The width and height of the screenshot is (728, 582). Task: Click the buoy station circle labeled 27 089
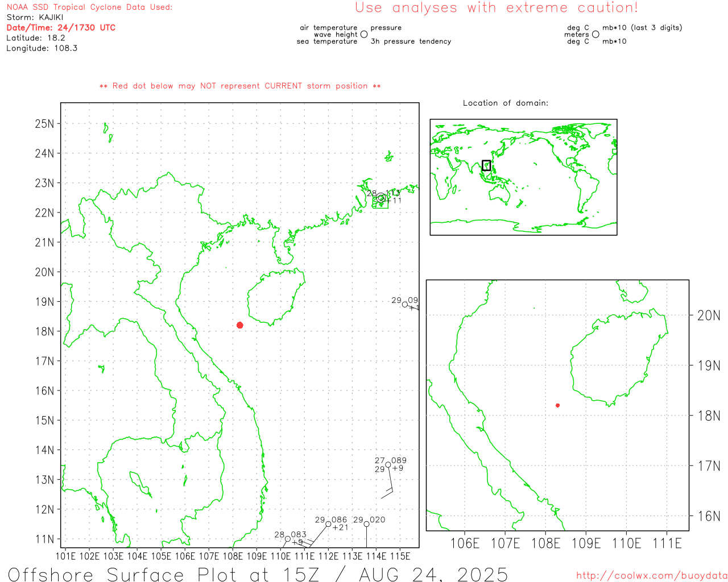coord(388,465)
